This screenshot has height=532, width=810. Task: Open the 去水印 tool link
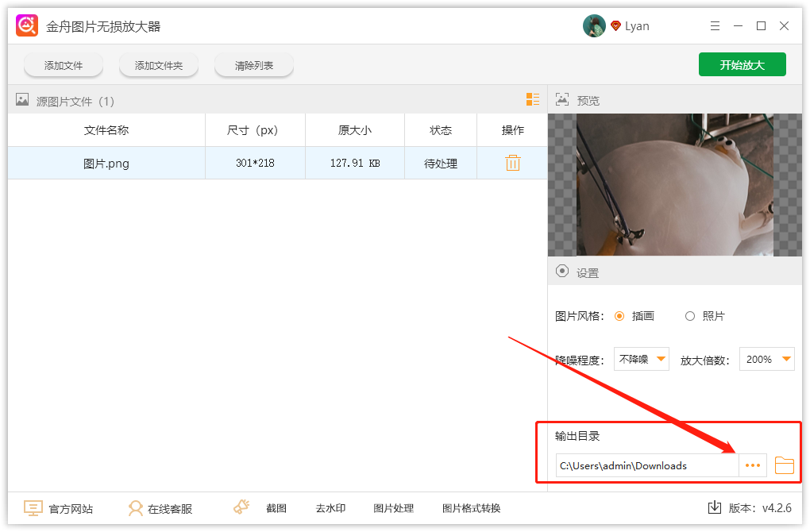[x=330, y=508]
